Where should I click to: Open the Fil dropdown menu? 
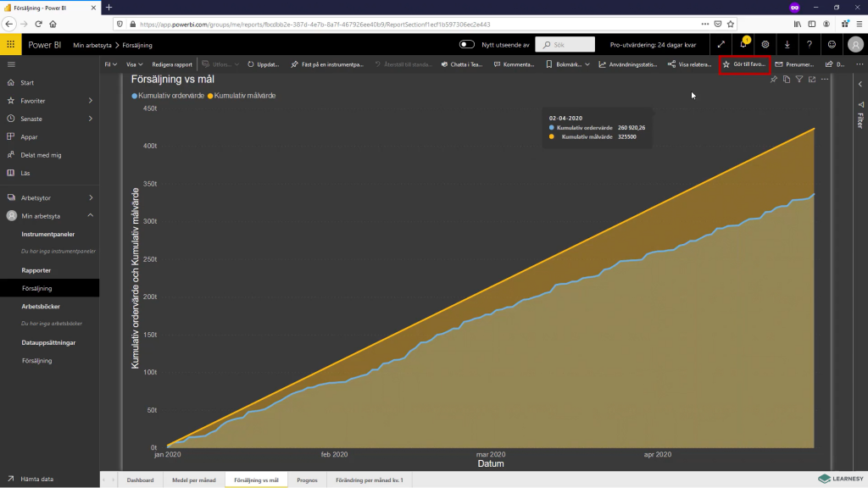pyautogui.click(x=111, y=64)
